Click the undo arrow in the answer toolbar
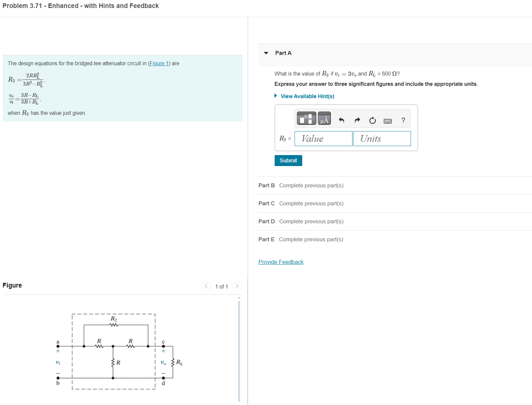The height and width of the screenshot is (405, 532). point(341,120)
